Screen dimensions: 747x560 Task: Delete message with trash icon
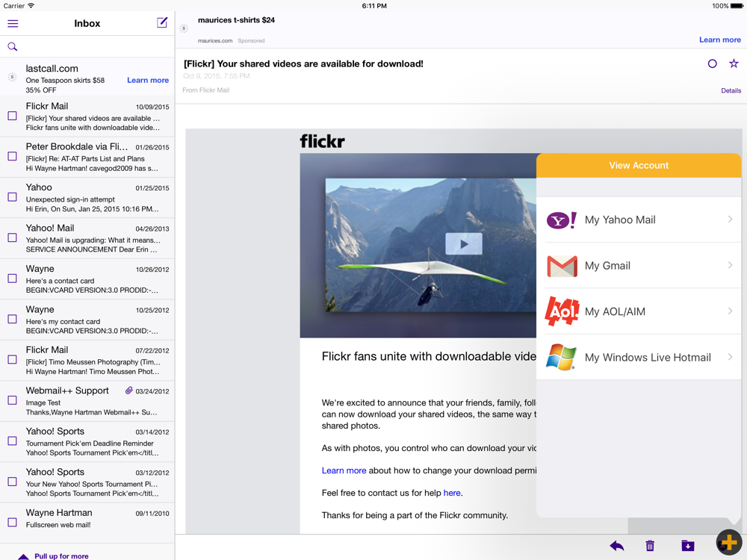(x=650, y=546)
